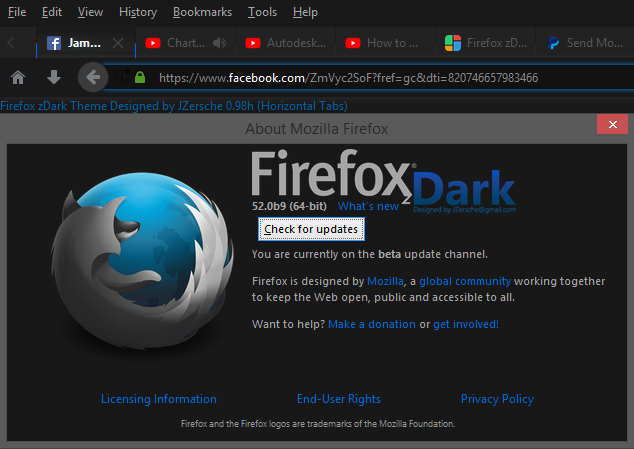Click the colorful Firefox zD... tab icon
Image resolution: width=634 pixels, height=449 pixels.
pos(453,43)
